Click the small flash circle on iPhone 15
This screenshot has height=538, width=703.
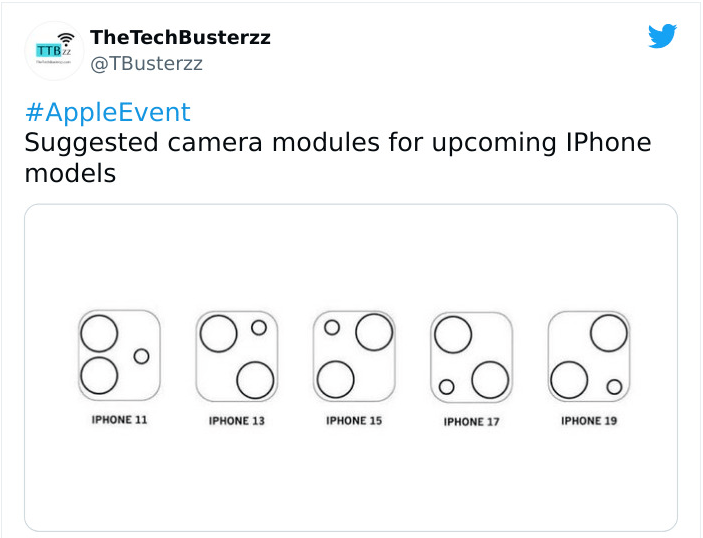click(x=332, y=328)
